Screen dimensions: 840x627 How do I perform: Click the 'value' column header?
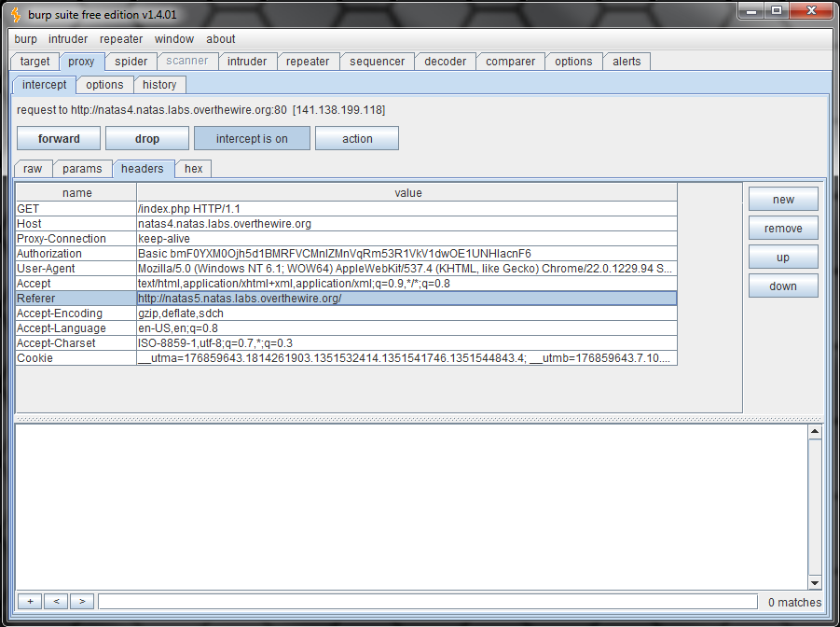tap(407, 192)
